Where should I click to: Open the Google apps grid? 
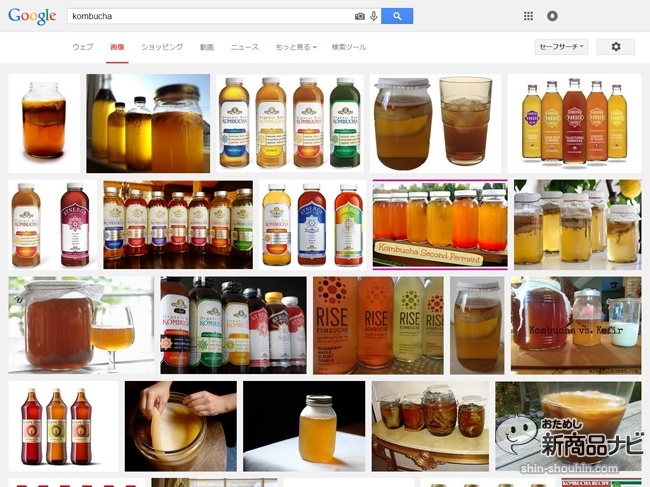(528, 16)
